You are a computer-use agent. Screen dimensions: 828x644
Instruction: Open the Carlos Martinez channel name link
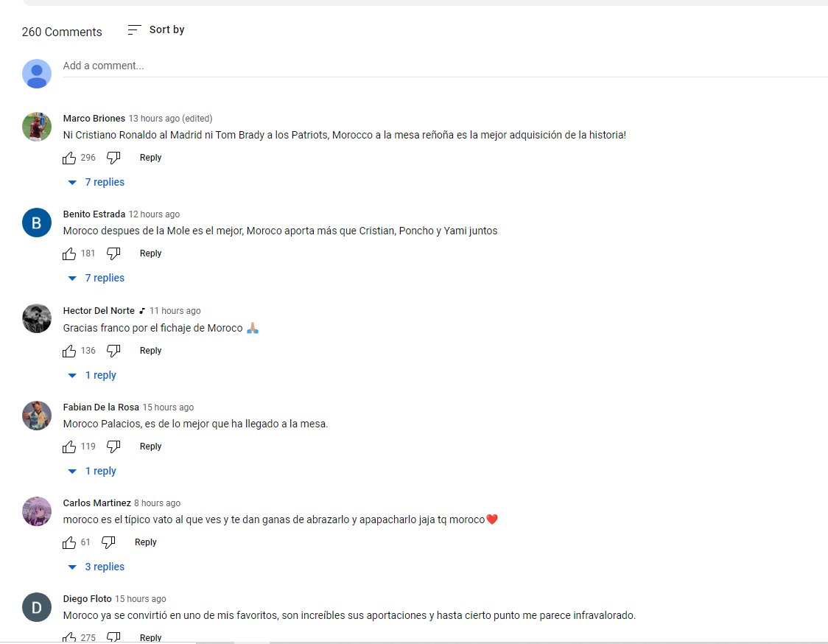(97, 503)
